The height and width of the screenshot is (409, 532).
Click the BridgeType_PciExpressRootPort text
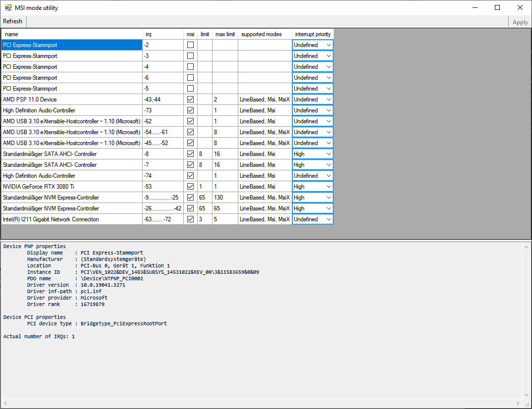tap(123, 323)
